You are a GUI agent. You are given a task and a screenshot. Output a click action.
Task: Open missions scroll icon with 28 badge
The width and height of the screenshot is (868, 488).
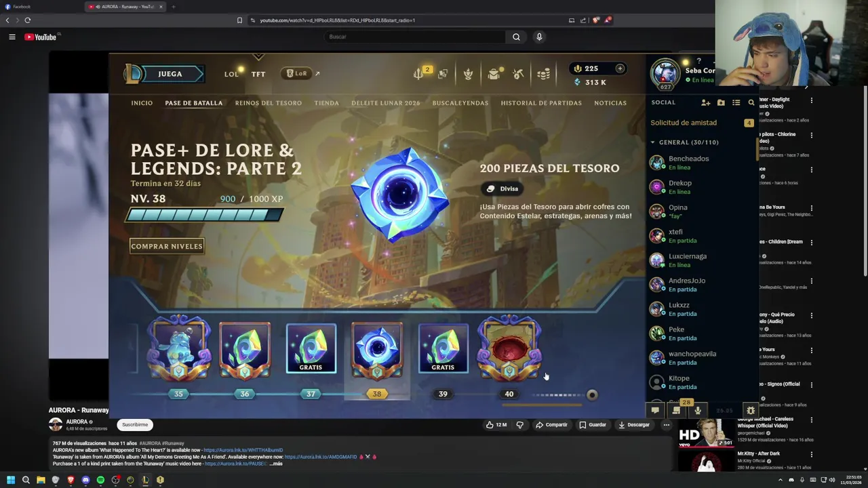click(x=676, y=409)
